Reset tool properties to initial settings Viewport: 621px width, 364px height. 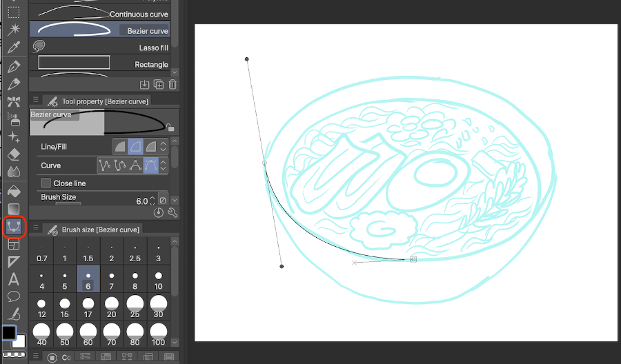[159, 213]
